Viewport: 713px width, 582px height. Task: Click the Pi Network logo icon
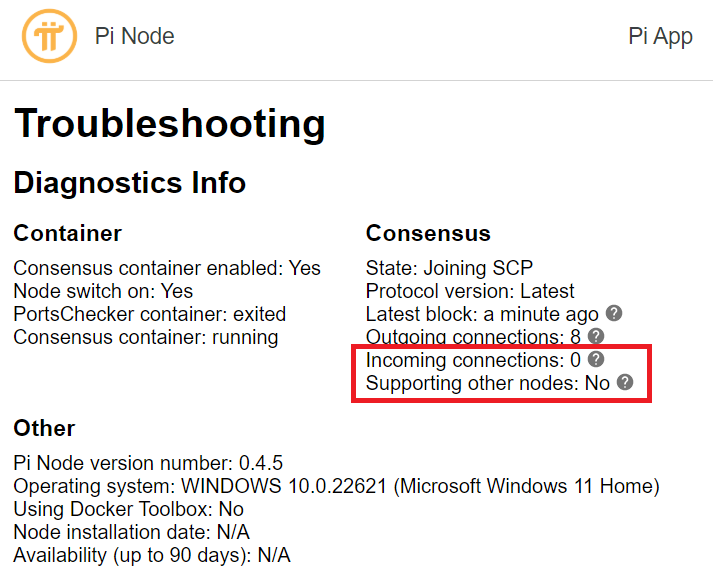click(48, 37)
